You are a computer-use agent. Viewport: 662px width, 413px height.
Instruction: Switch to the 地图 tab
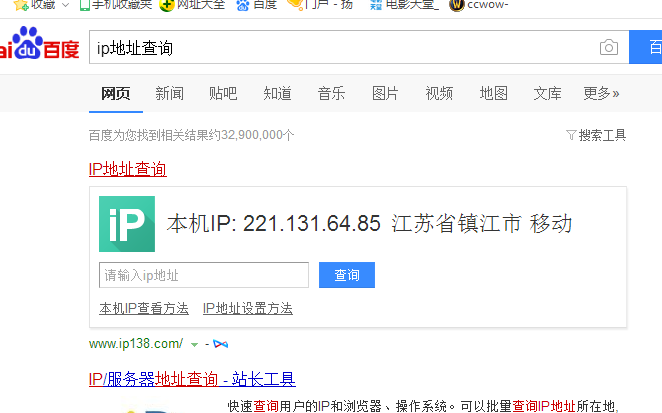click(493, 94)
